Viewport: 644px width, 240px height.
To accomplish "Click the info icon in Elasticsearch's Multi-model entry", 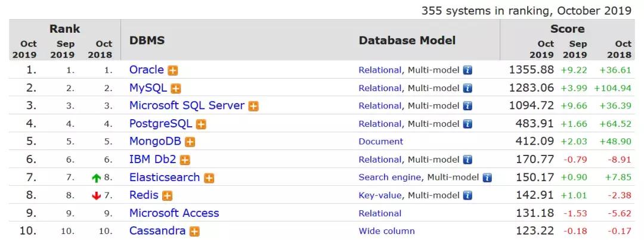I will pyautogui.click(x=487, y=177).
